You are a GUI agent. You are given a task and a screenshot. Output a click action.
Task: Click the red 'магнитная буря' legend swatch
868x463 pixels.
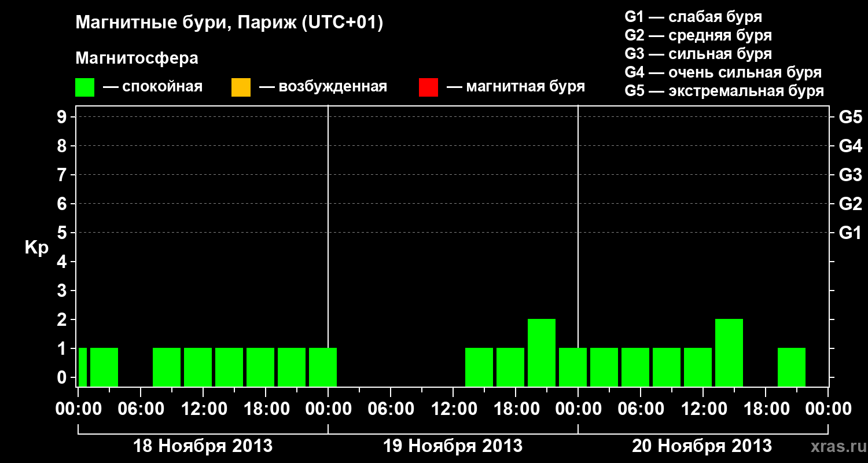(x=428, y=87)
